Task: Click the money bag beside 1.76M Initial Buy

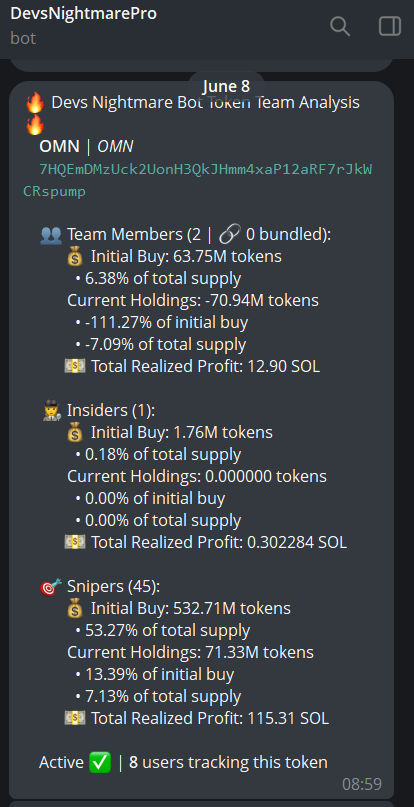Action: click(75, 433)
